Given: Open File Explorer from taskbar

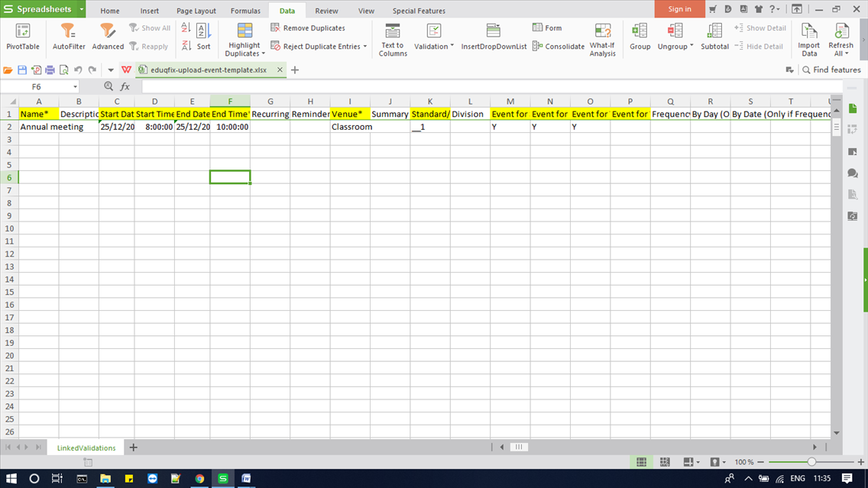Looking at the screenshot, I should tap(105, 479).
